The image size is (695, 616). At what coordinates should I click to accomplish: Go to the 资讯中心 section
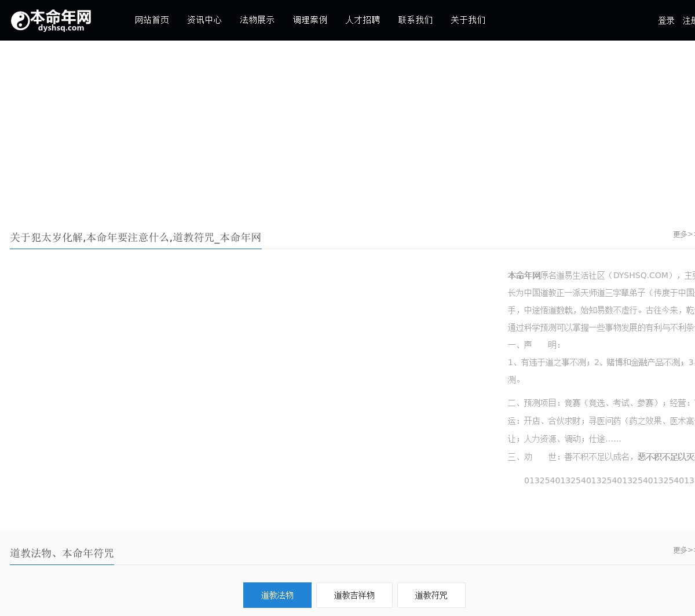(204, 20)
